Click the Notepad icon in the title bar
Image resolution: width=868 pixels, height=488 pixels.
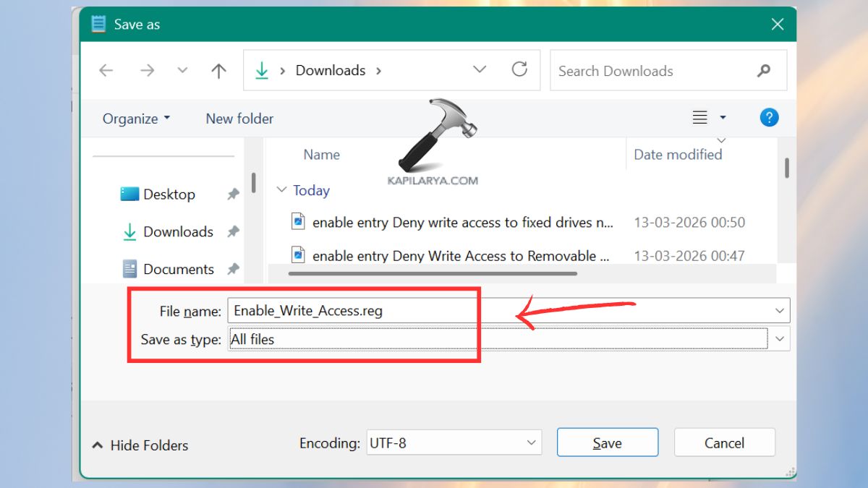click(x=98, y=23)
